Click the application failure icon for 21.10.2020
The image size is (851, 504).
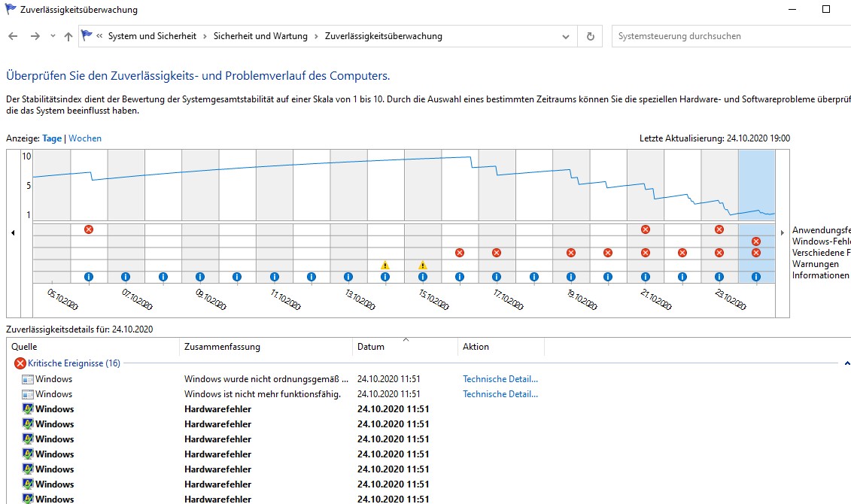(646, 229)
